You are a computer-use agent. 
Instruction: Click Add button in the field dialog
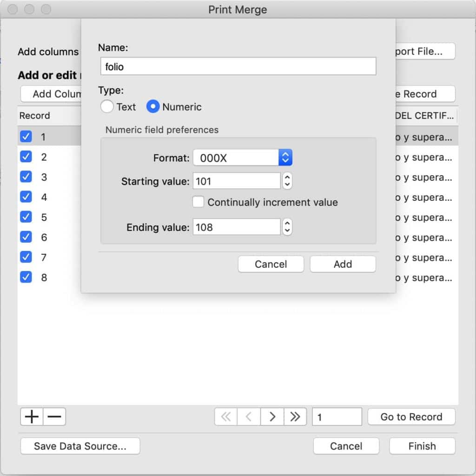click(343, 264)
